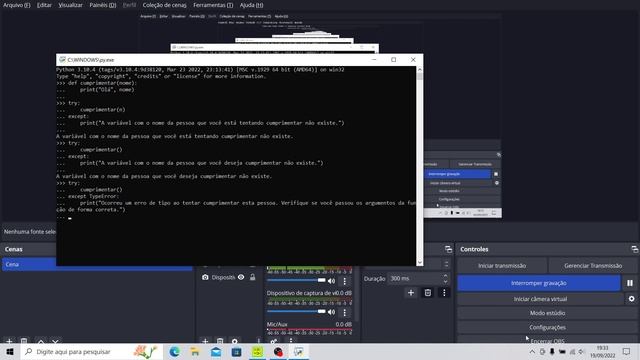
Task: Open first audio track three-dot options
Action: pyautogui.click(x=344, y=281)
